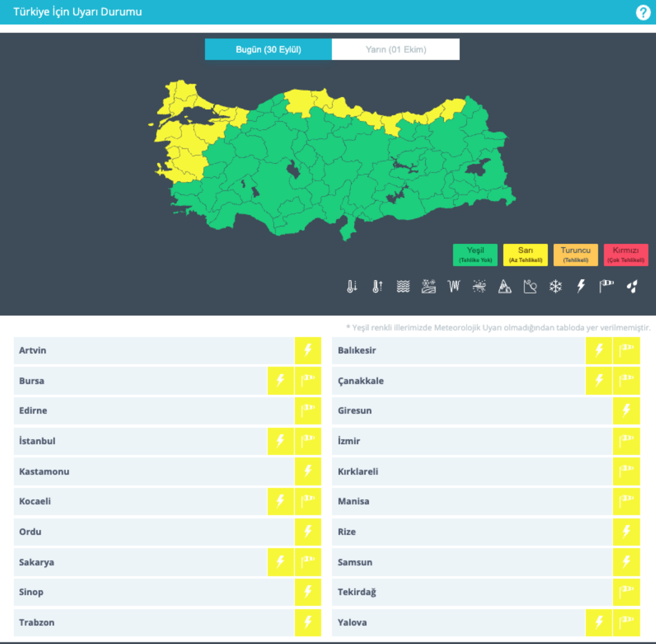Click the thunderstorm icon in Artvin row
This screenshot has height=644, width=656.
[308, 351]
